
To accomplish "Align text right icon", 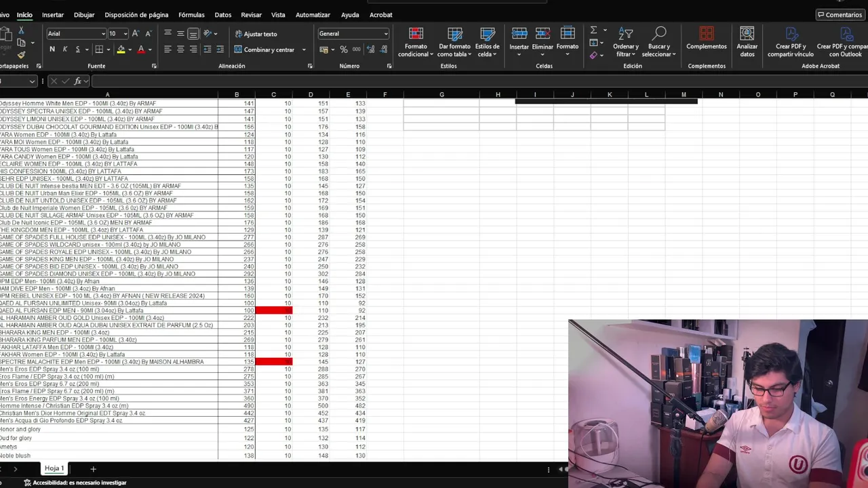I will click(x=193, y=49).
